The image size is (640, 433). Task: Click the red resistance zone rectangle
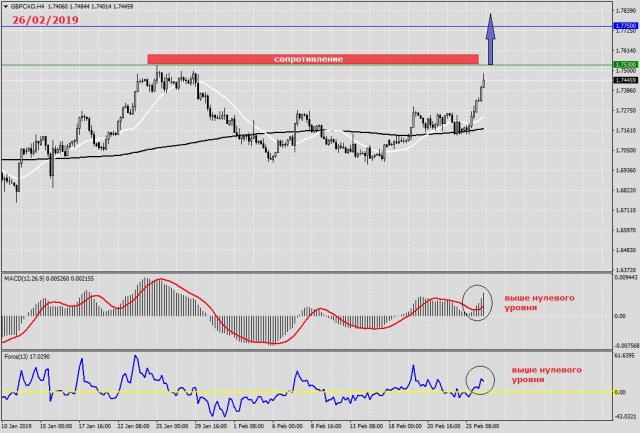click(x=310, y=59)
